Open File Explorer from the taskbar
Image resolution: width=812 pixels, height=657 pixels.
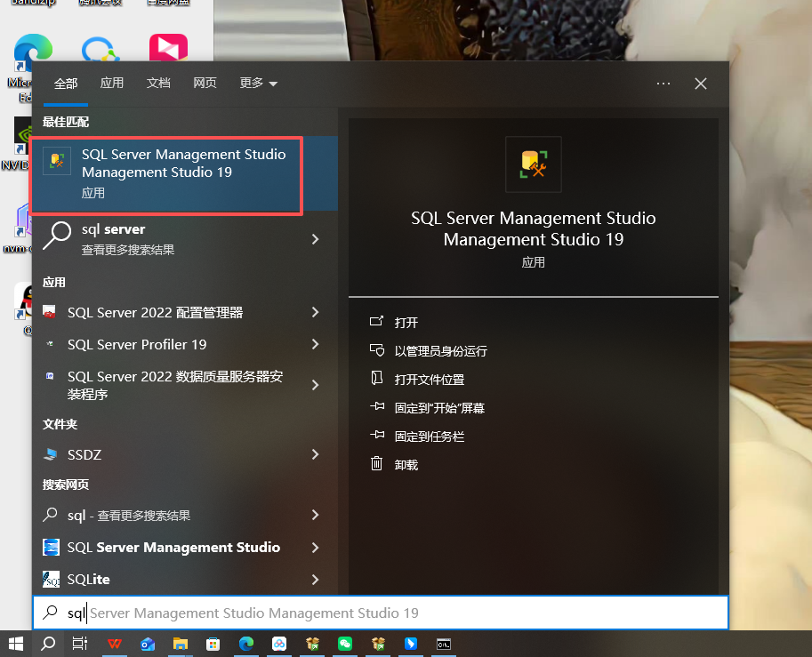point(181,644)
